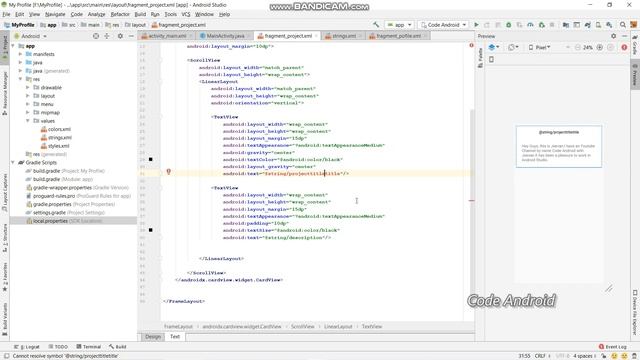Click the user avatar icon in toolbar
Viewport: 640px width, 360px height.
point(633,25)
